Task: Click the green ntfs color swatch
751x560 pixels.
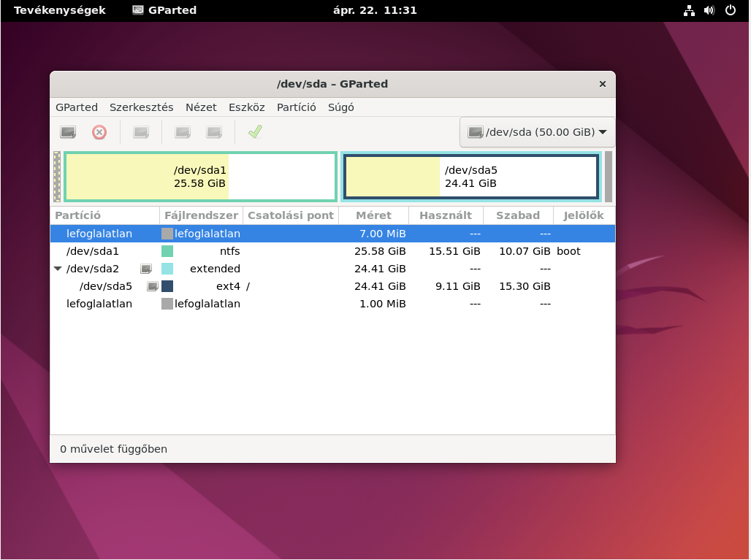Action: (167, 251)
